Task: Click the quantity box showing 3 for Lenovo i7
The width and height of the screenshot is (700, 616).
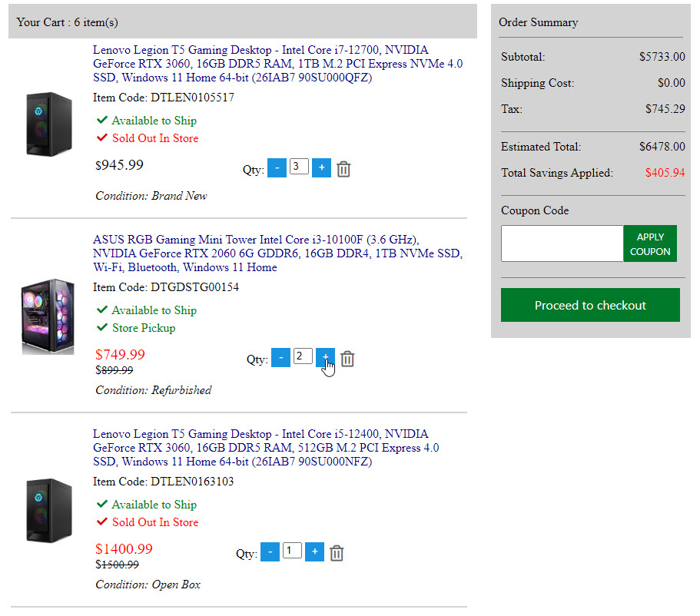Action: (x=299, y=167)
